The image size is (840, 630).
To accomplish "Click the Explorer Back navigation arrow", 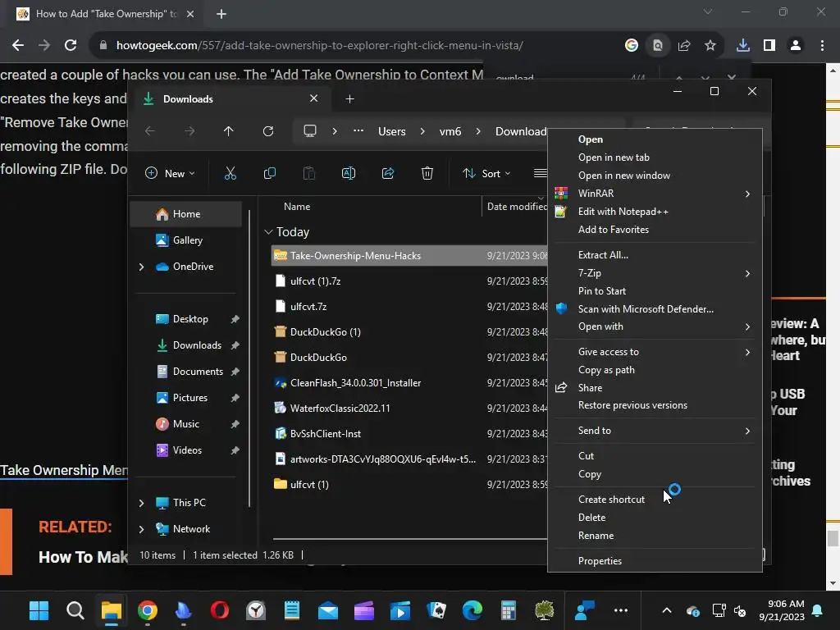I will point(150,131).
